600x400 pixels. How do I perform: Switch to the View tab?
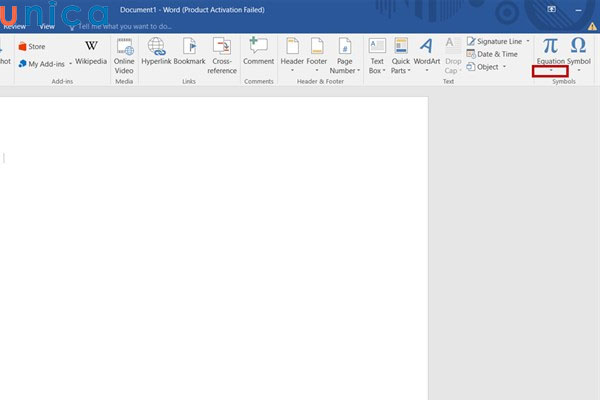pos(47,27)
